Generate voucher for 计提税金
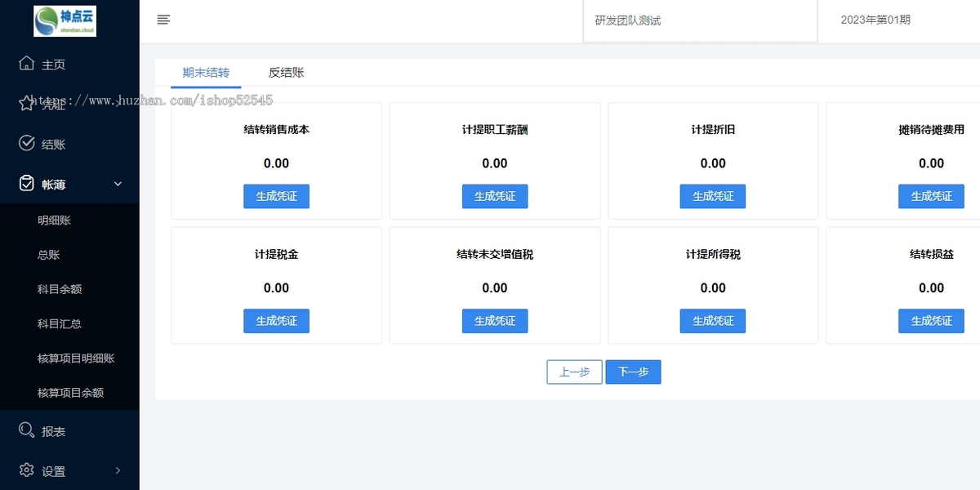 pos(276,321)
